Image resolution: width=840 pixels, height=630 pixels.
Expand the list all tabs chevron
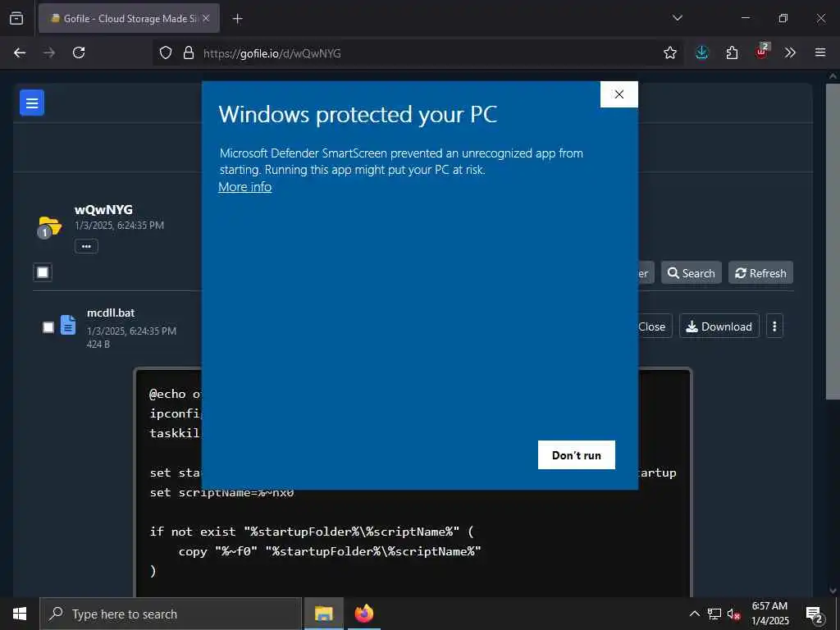pyautogui.click(x=677, y=18)
